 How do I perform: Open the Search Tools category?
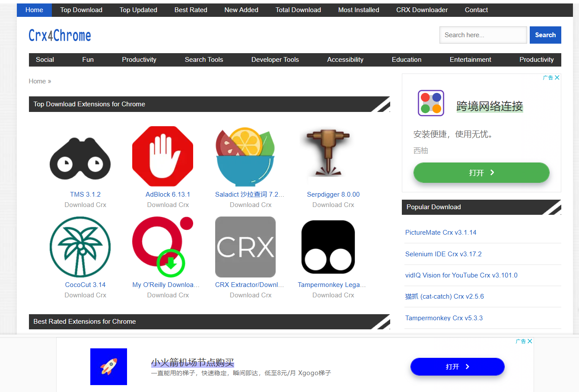tap(204, 60)
